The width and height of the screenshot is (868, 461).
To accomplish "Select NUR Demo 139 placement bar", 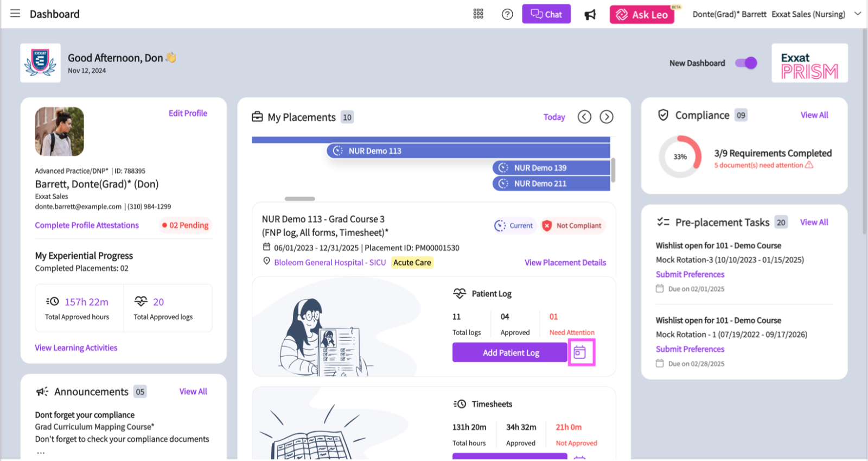I will [x=551, y=168].
